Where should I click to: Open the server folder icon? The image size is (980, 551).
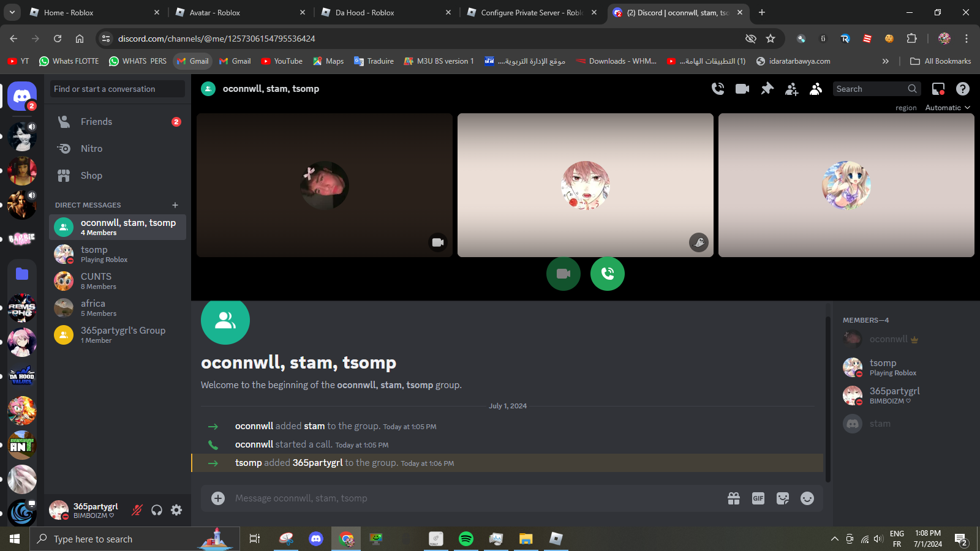tap(22, 274)
